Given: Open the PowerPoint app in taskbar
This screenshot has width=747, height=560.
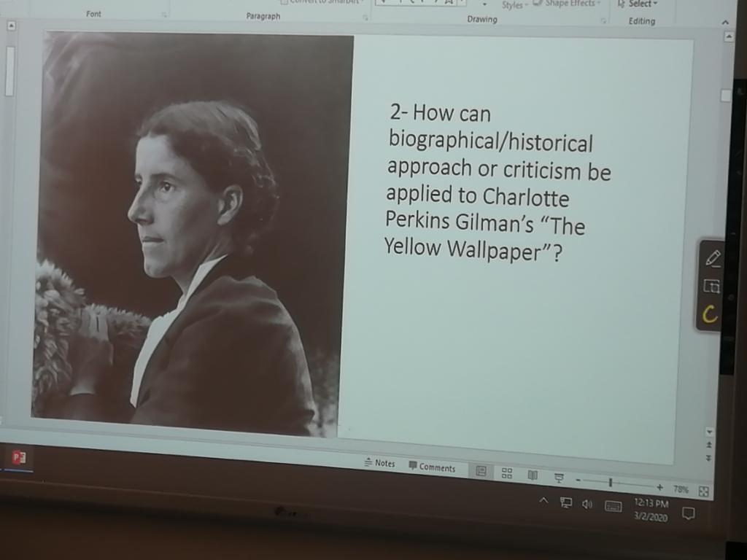Looking at the screenshot, I should [19, 458].
